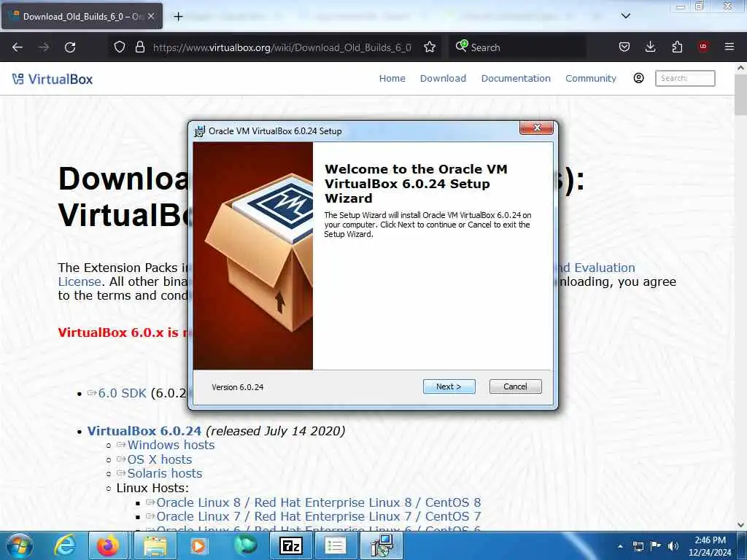Open the Oracle Linux 8 / CentOS 8 link
The image size is (747, 560).
(318, 502)
